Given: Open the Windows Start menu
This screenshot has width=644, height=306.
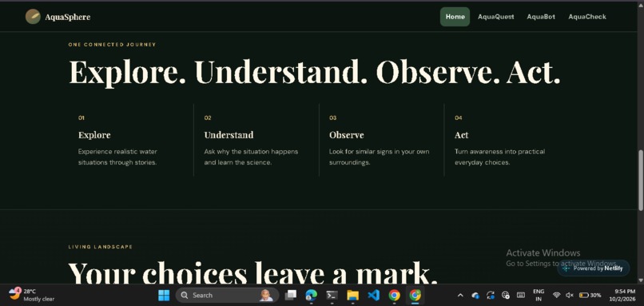Looking at the screenshot, I should point(164,295).
